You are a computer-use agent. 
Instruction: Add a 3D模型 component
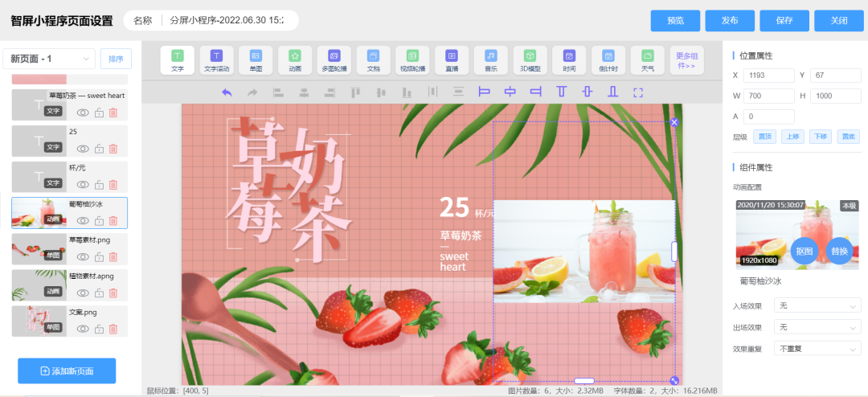(530, 60)
